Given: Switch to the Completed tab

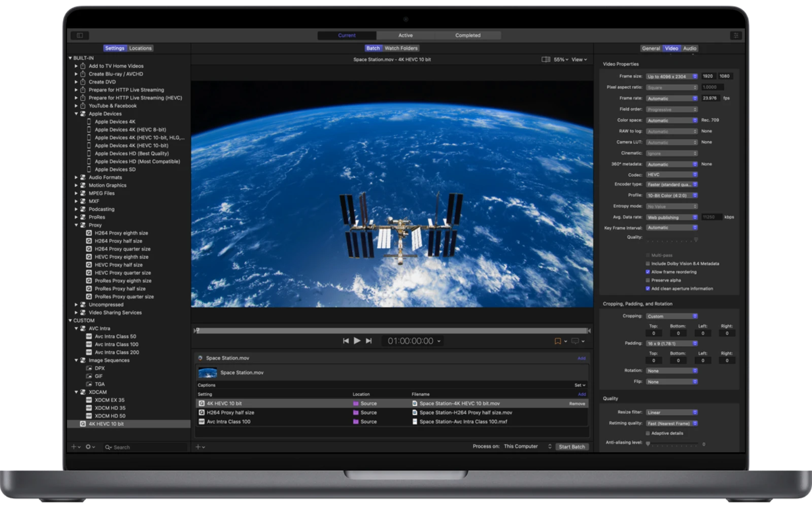Looking at the screenshot, I should click(468, 36).
